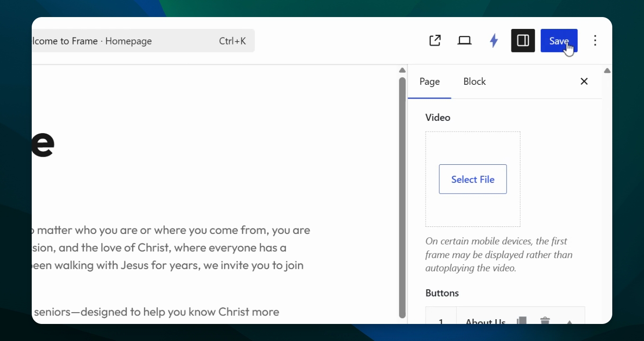Switch to the Page tab
This screenshot has width=644, height=341.
point(429,81)
